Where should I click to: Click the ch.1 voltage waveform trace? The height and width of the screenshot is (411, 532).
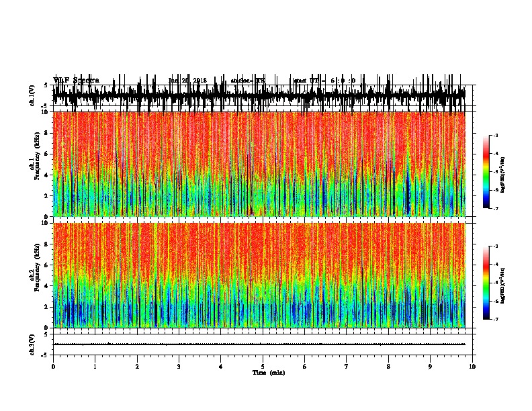point(259,95)
